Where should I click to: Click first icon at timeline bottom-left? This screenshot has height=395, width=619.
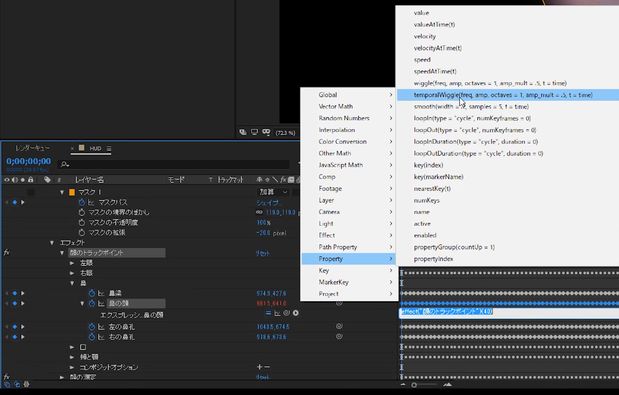click(x=8, y=384)
